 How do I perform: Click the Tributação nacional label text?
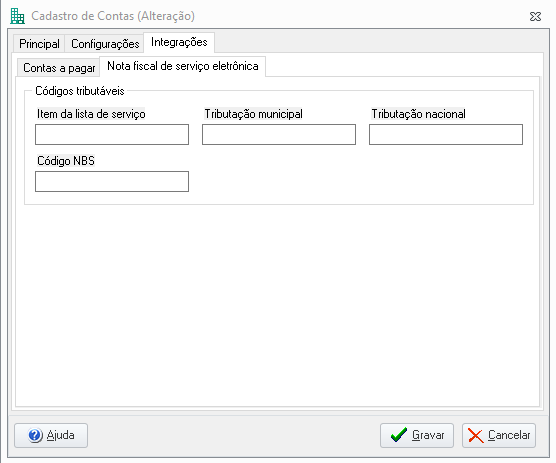418,114
